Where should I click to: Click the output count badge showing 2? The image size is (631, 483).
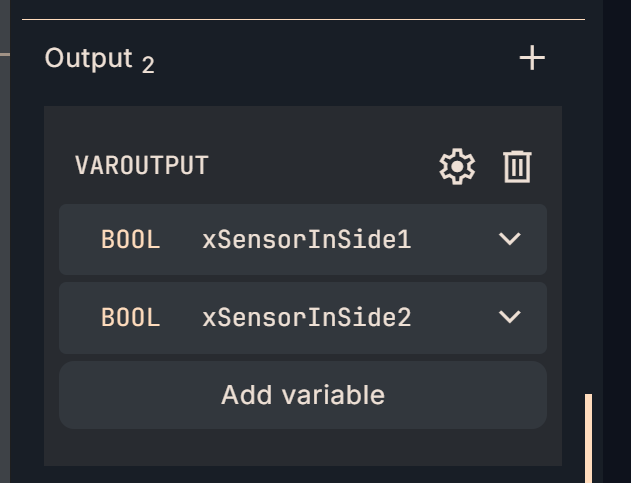point(148,66)
